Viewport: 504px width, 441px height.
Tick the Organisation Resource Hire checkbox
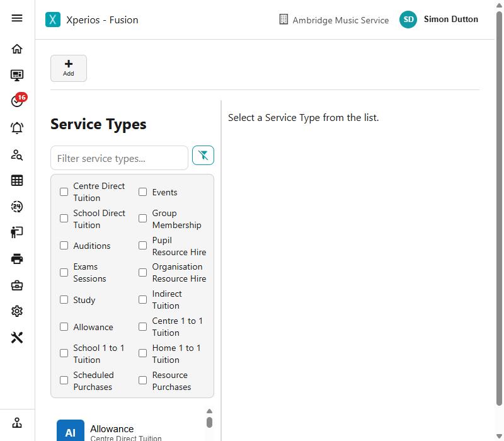(143, 273)
